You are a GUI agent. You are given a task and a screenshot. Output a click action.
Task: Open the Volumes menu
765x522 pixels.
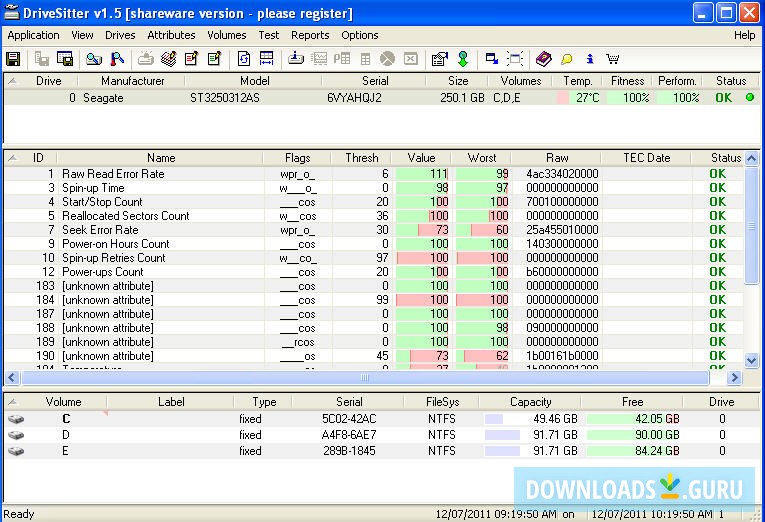click(226, 35)
